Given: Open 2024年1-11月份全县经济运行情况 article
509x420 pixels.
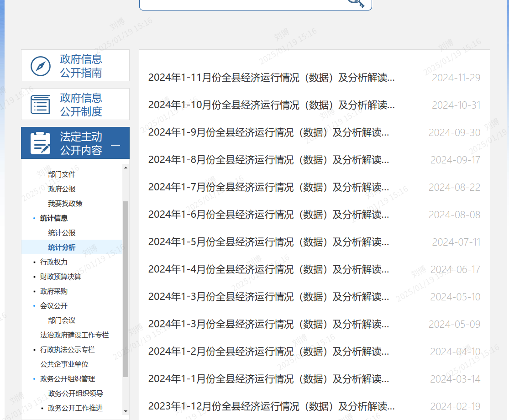Looking at the screenshot, I should [x=271, y=78].
